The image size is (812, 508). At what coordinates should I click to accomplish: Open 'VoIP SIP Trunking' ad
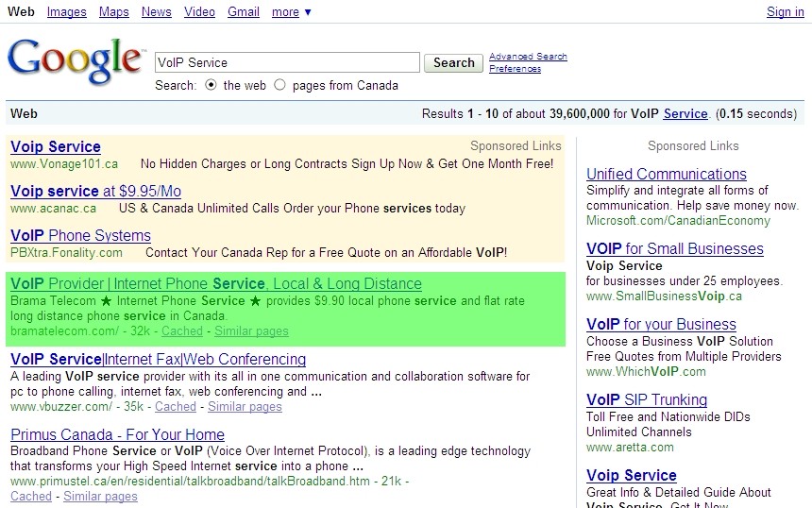(647, 399)
